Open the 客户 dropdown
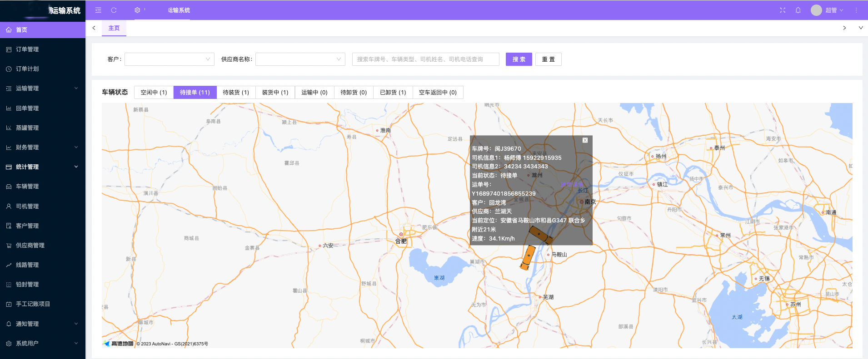Viewport: 868px width, 359px height. click(170, 59)
